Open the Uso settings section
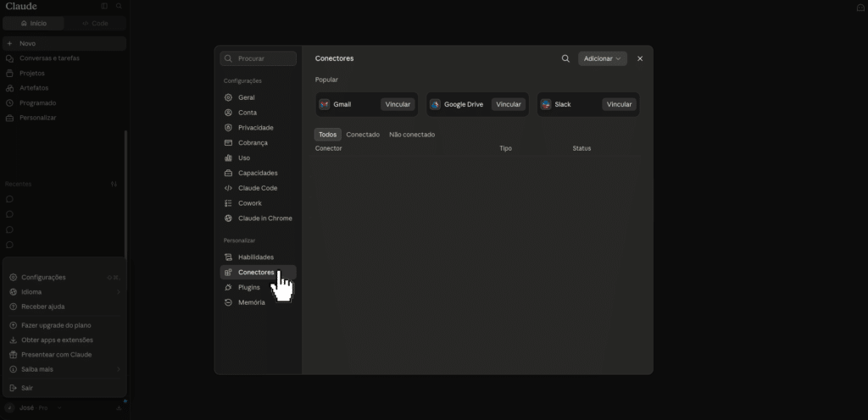This screenshot has height=420, width=868. (x=258, y=158)
